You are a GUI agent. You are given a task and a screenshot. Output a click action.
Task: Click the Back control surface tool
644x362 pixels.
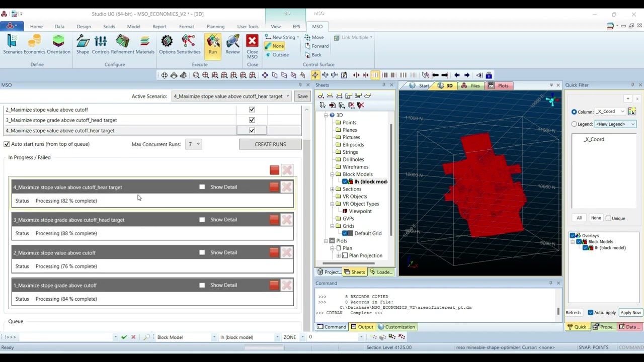[312, 55]
